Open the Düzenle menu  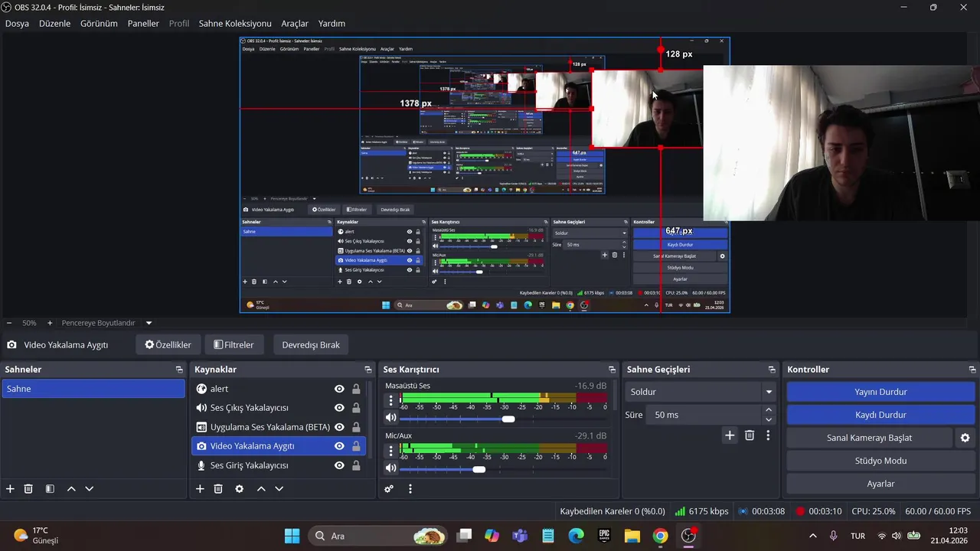(x=54, y=24)
